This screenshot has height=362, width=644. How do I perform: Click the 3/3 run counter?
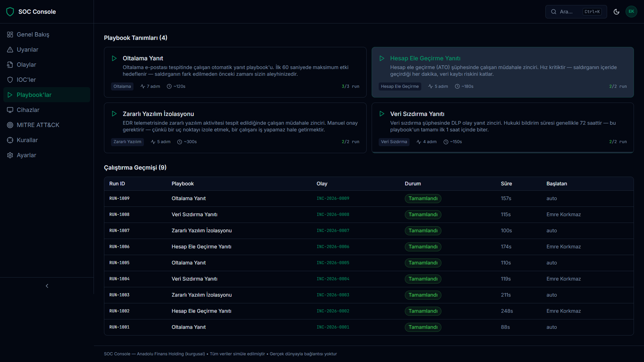tap(351, 86)
